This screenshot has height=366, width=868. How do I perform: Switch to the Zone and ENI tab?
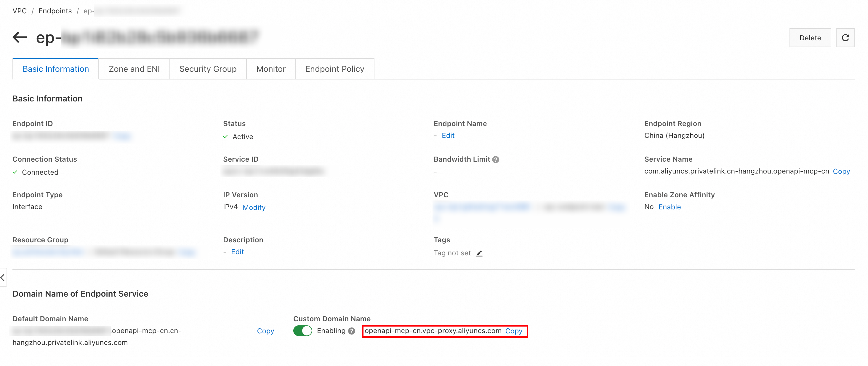134,69
